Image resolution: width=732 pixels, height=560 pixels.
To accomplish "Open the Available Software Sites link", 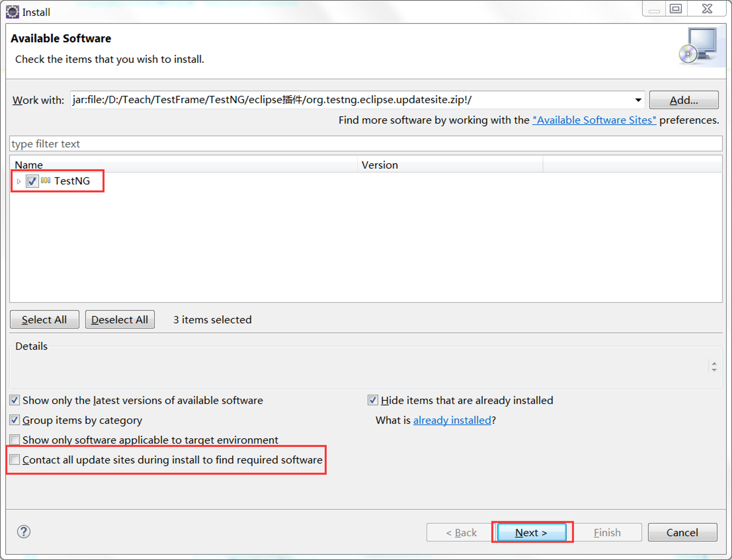I will pos(594,120).
